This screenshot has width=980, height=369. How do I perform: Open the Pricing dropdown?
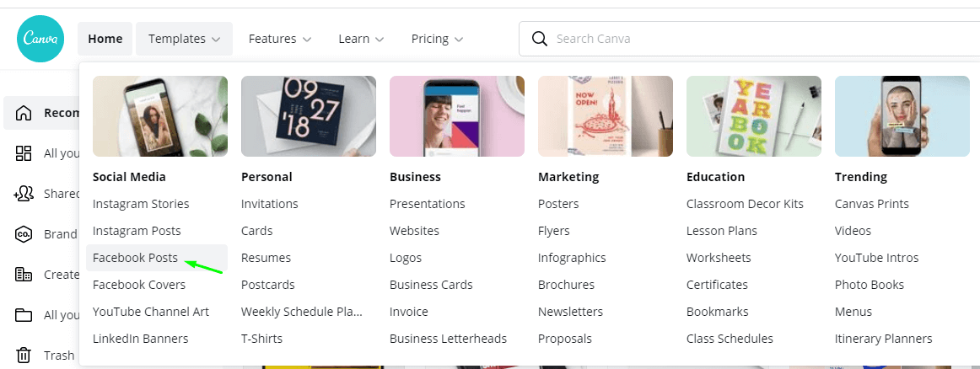pos(437,39)
